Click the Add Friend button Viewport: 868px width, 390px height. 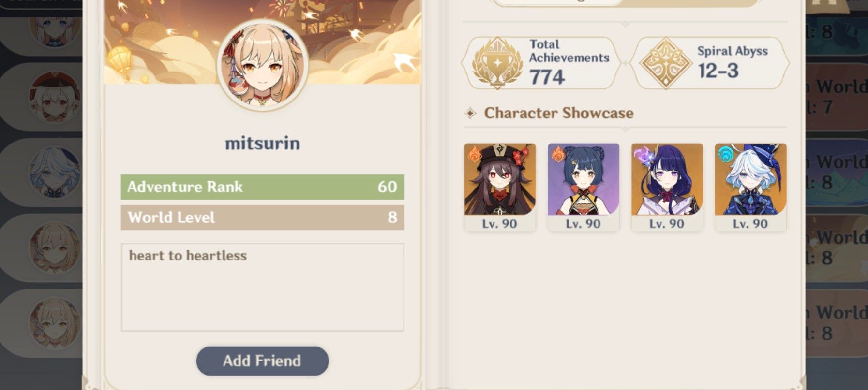pos(262,361)
